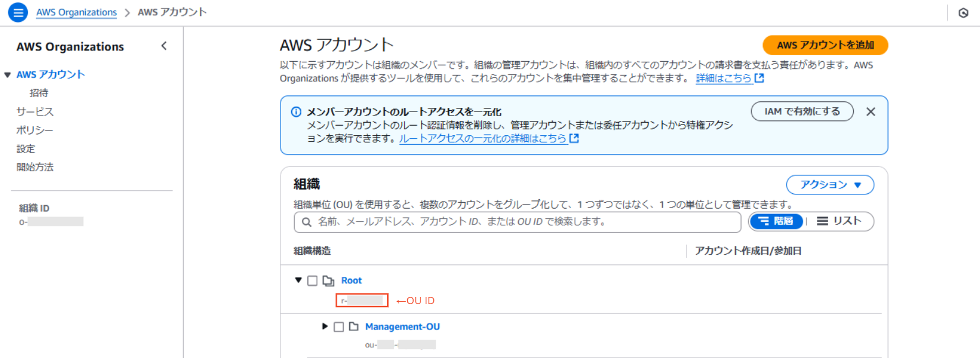980x358 pixels.
Task: Open 招待 in the sidebar
Action: 39,93
